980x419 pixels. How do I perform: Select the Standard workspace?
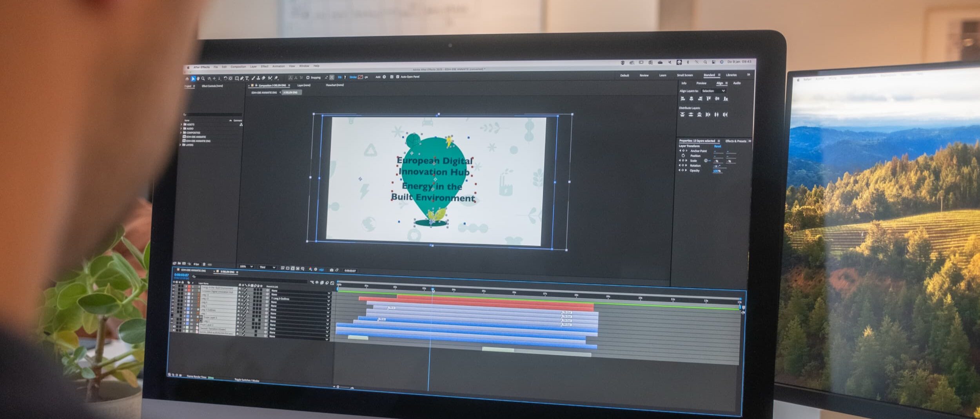[709, 75]
